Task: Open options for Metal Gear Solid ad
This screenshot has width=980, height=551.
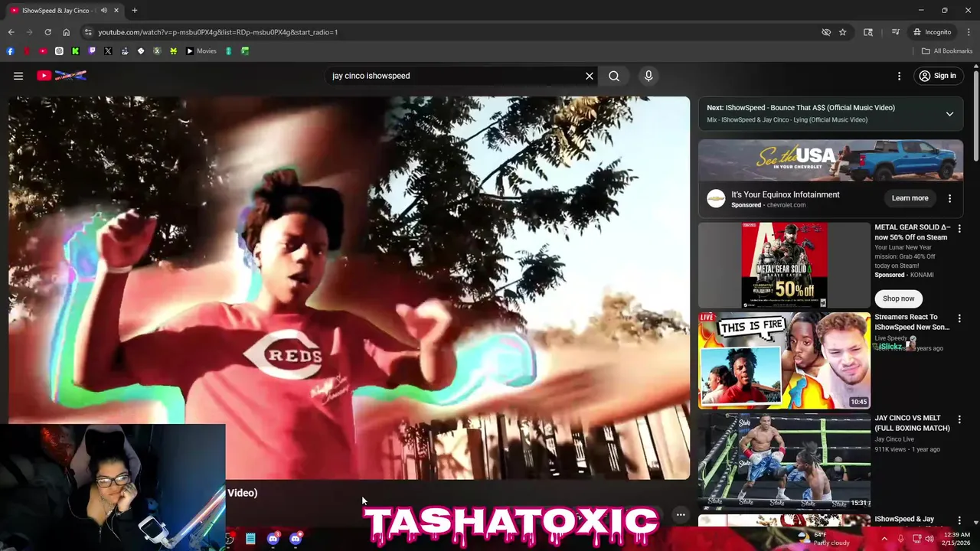Action: (959, 228)
